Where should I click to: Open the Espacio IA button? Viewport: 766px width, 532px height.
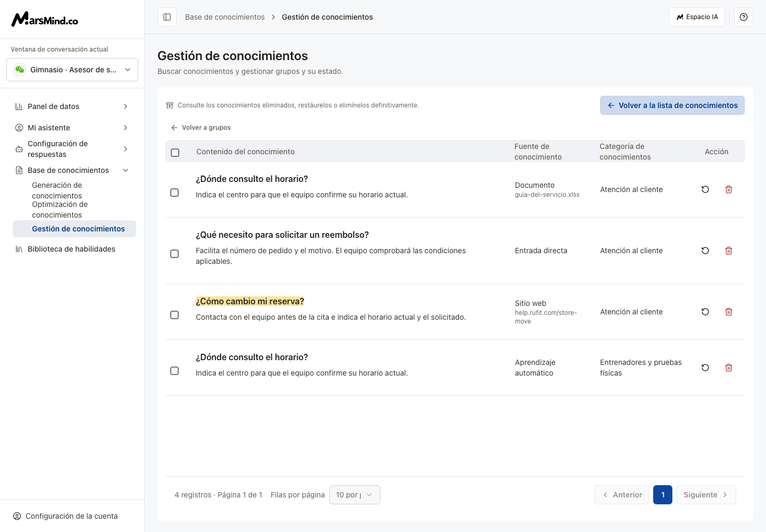tap(697, 17)
